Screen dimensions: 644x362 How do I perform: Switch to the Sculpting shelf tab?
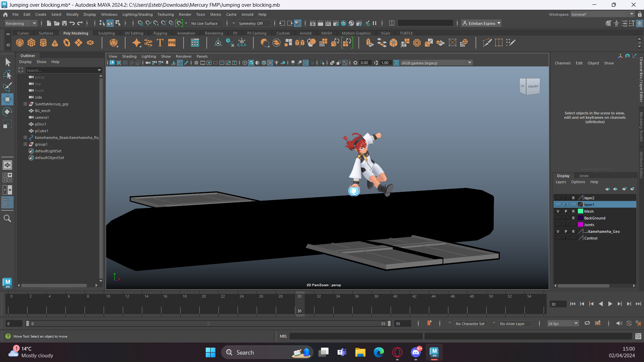[x=106, y=33]
